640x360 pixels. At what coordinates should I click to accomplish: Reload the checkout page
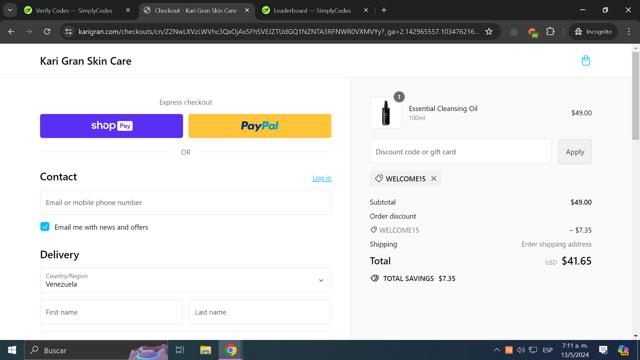coord(47,31)
